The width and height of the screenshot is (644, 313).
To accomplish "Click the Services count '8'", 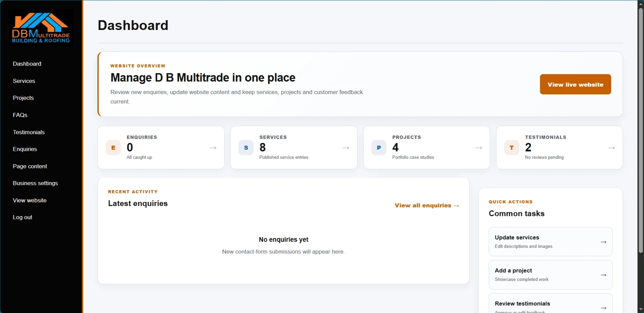I will tap(262, 147).
